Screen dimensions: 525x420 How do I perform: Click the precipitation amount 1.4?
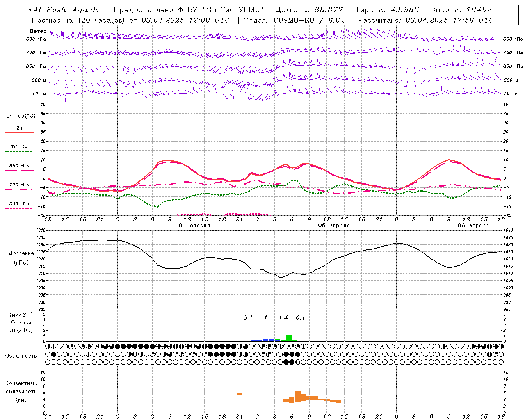(283, 317)
